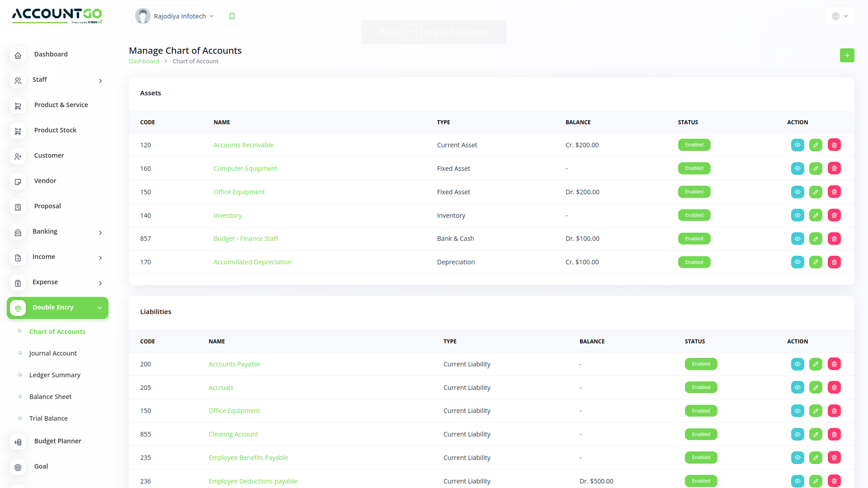Click the green plus add account button
Viewport: 868px width, 488px height.
pos(847,55)
